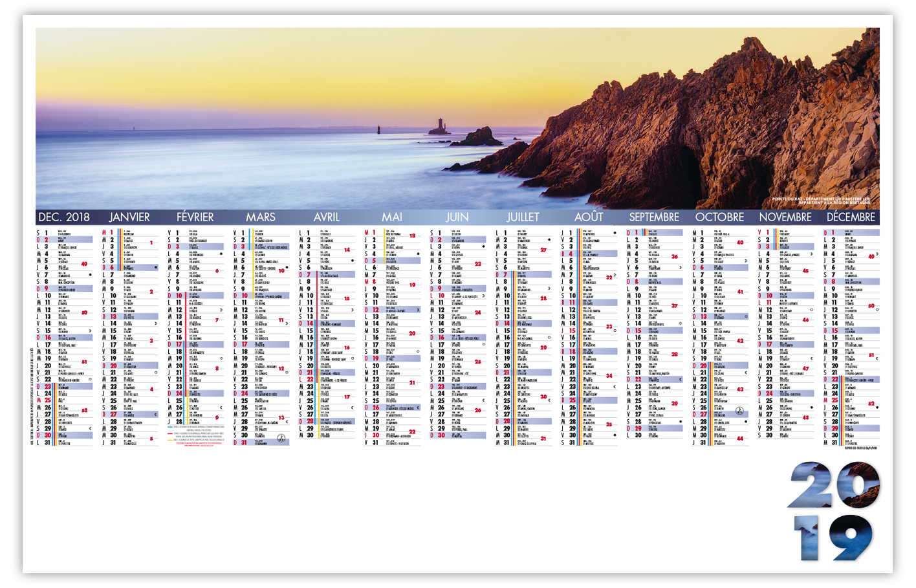The height and width of the screenshot is (588, 916).
Task: Click Monday 10 holiday in Juin
Action: [x=457, y=296]
